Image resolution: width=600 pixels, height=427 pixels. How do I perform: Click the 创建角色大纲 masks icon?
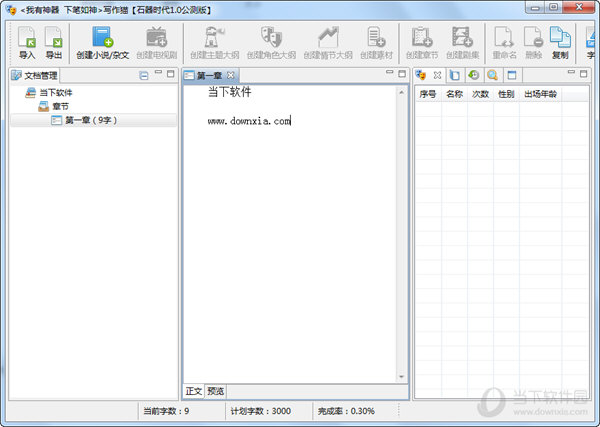click(271, 42)
